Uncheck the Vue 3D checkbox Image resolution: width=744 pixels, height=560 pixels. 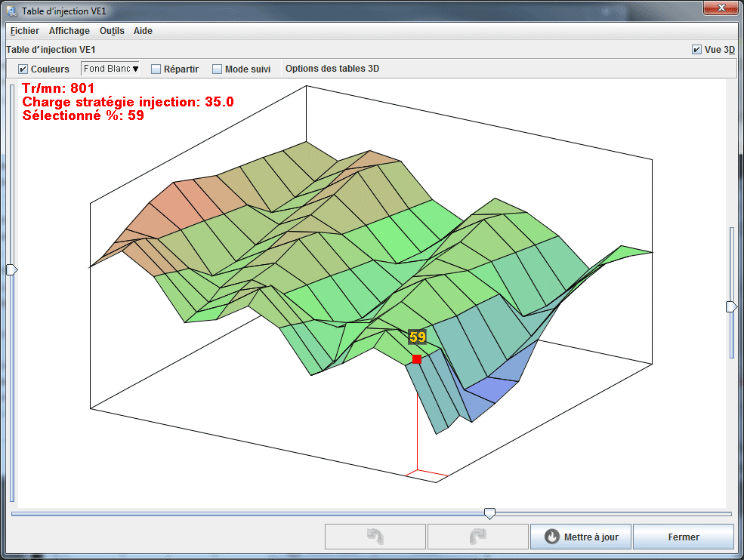click(x=696, y=50)
